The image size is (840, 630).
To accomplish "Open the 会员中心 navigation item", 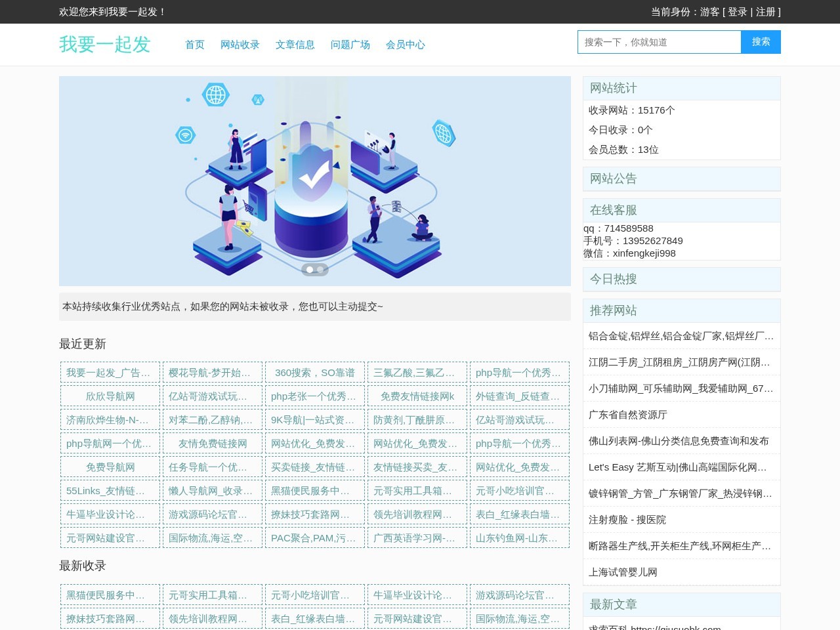I will (x=406, y=45).
